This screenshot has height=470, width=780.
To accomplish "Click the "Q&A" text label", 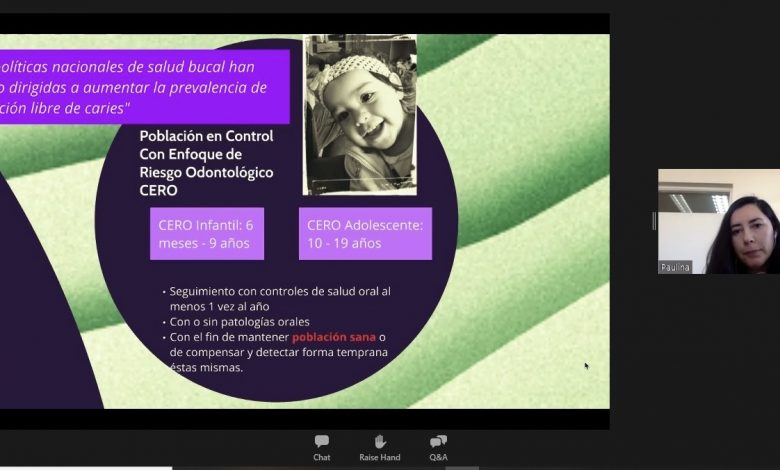I will tap(438, 457).
